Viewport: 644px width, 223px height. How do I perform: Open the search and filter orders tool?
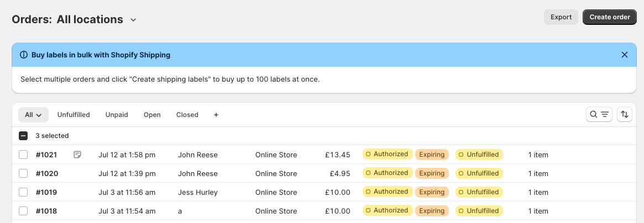click(x=599, y=114)
